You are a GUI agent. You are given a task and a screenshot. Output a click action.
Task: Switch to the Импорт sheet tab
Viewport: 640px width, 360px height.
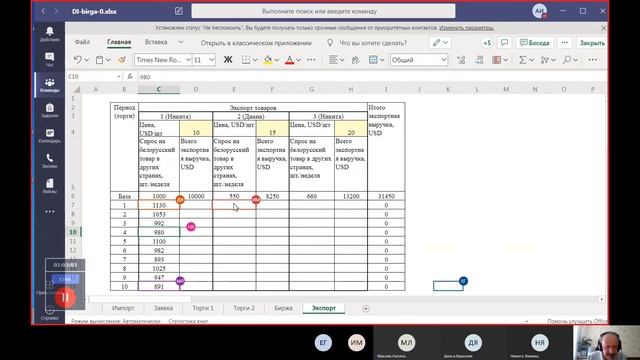coord(123,308)
